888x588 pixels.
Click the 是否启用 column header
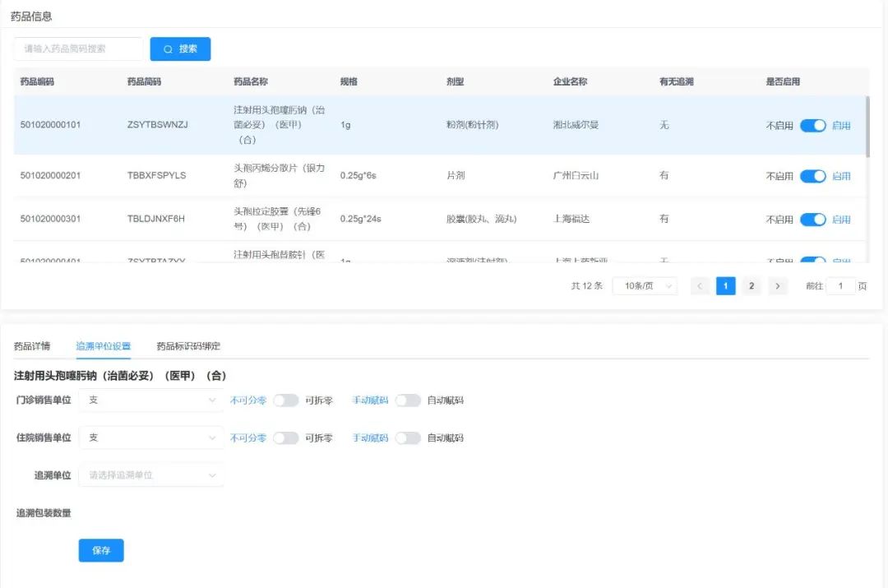click(x=784, y=81)
